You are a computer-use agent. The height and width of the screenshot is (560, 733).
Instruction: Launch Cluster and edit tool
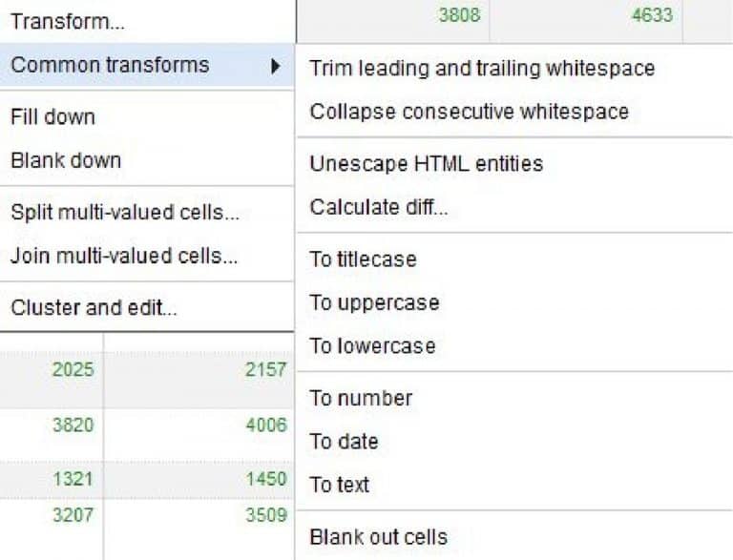(94, 308)
